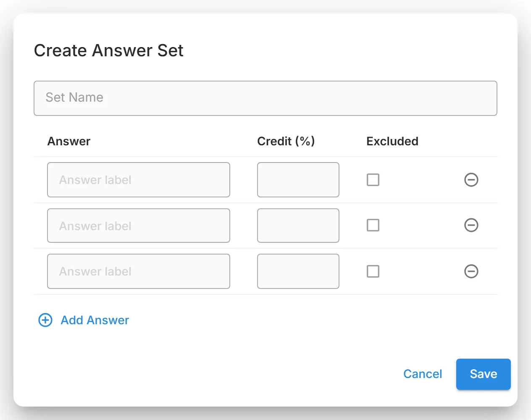This screenshot has height=420, width=531.
Task: Remove the second answer row
Action: tap(471, 225)
